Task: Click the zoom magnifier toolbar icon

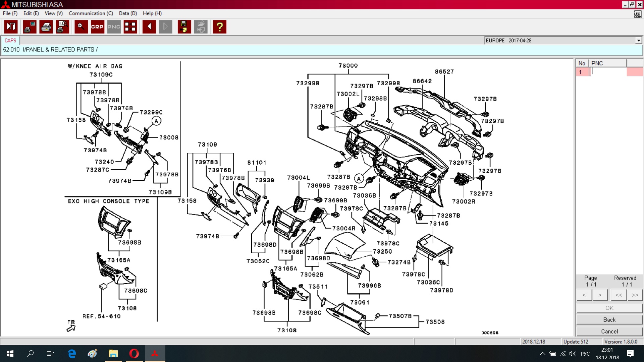Action: click(x=81, y=27)
